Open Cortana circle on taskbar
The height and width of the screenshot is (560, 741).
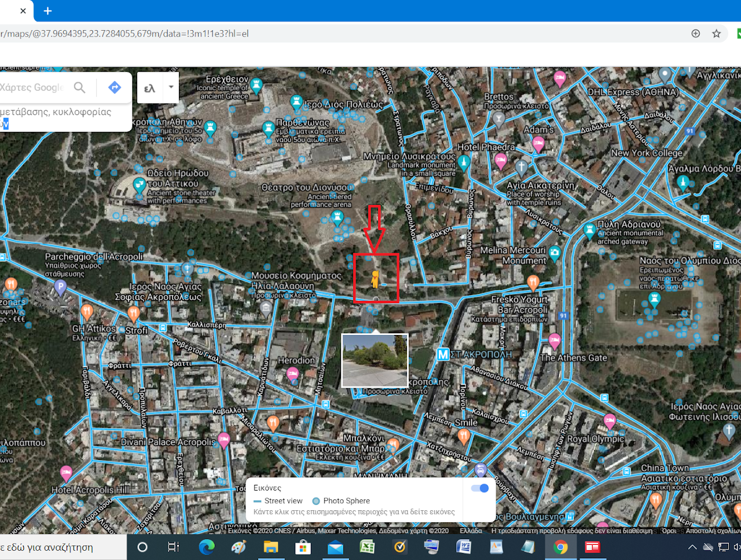[x=142, y=547]
